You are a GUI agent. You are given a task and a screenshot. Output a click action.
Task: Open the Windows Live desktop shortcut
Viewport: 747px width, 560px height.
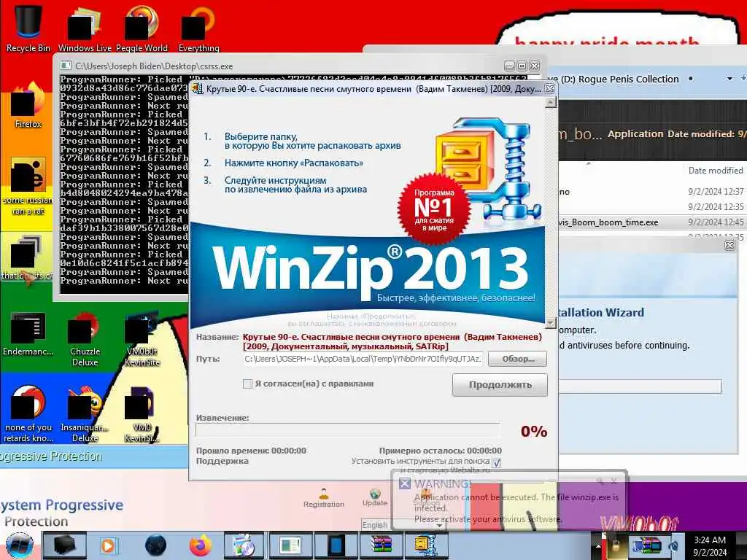[x=85, y=28]
